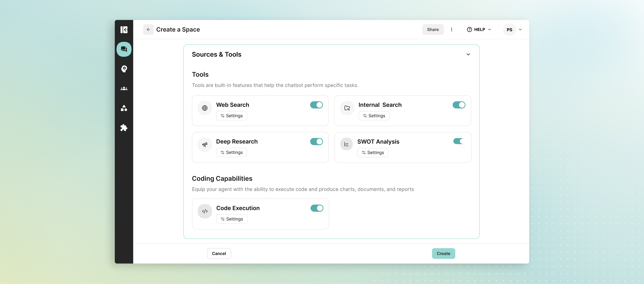Click the Create button
The width and height of the screenshot is (644, 284).
coord(443,254)
